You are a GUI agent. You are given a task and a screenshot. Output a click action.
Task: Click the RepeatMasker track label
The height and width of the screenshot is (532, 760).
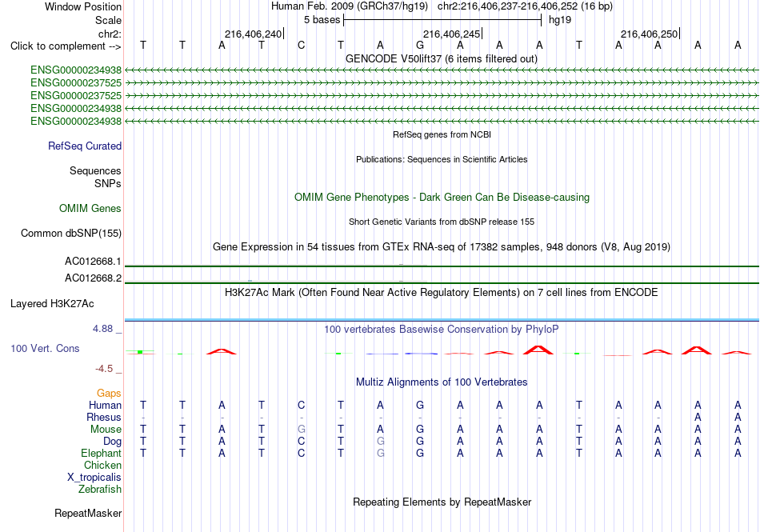click(x=88, y=513)
